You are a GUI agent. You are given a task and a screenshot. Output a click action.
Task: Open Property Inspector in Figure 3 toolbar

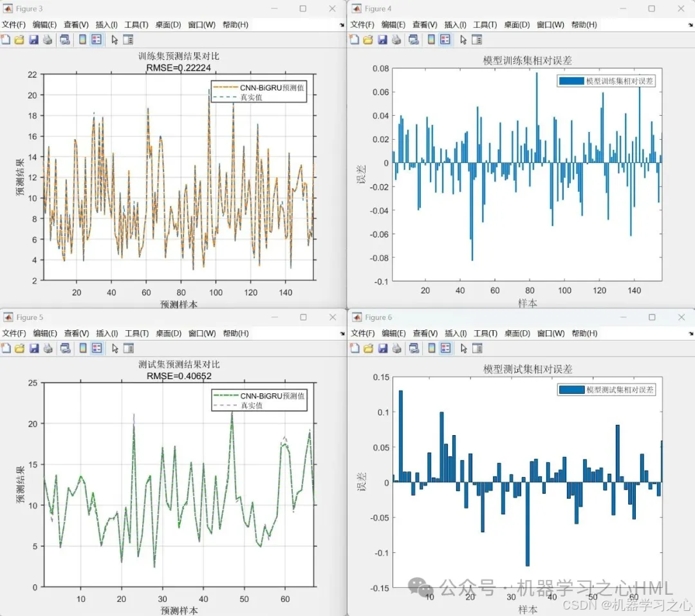128,40
